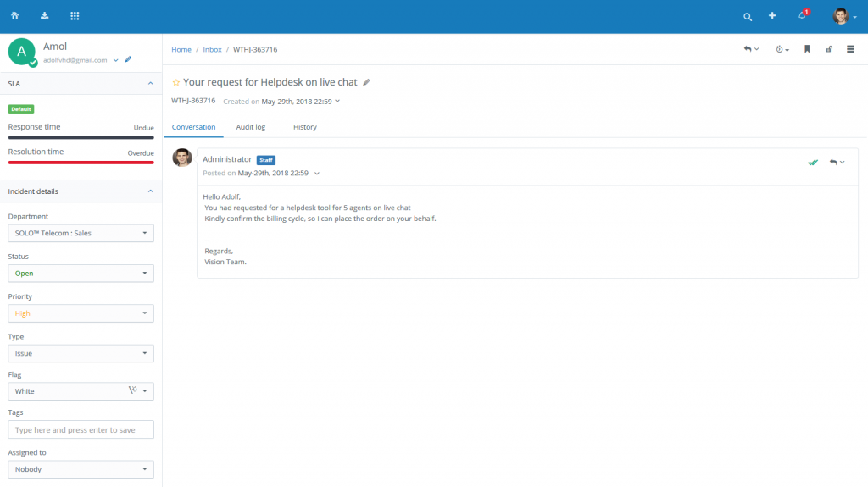Open the user profile avatar menu
Viewport: 868px width, 487px height.
point(844,17)
